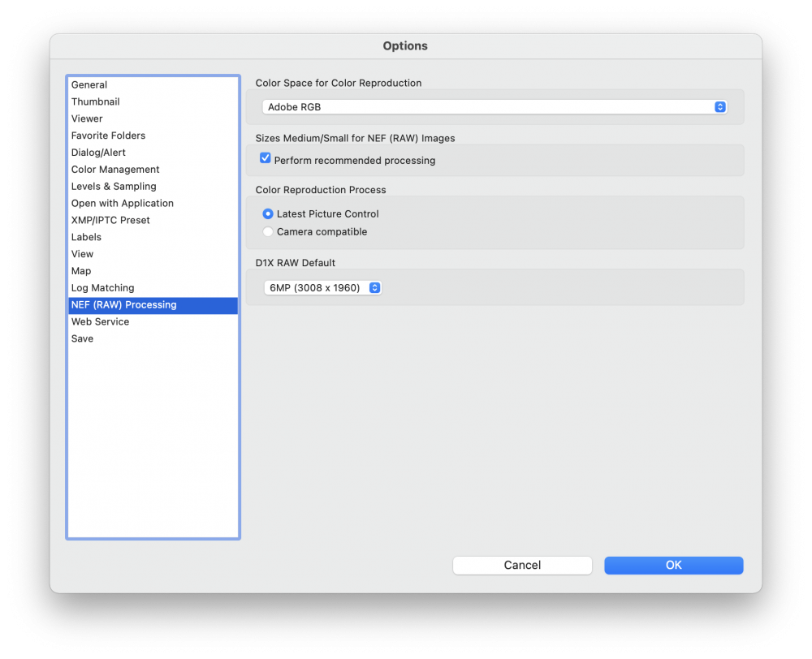Choose Viewer in the sidebar list
Image resolution: width=812 pixels, height=659 pixels.
(x=153, y=118)
